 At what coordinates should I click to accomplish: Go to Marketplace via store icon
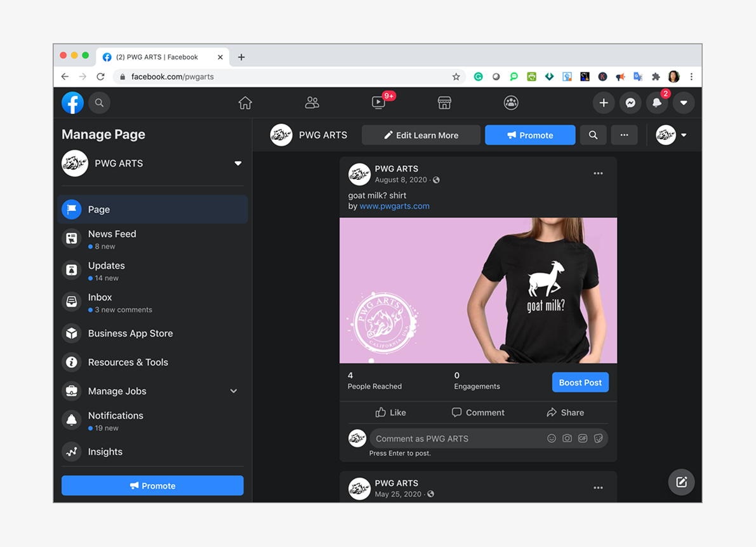click(x=444, y=103)
